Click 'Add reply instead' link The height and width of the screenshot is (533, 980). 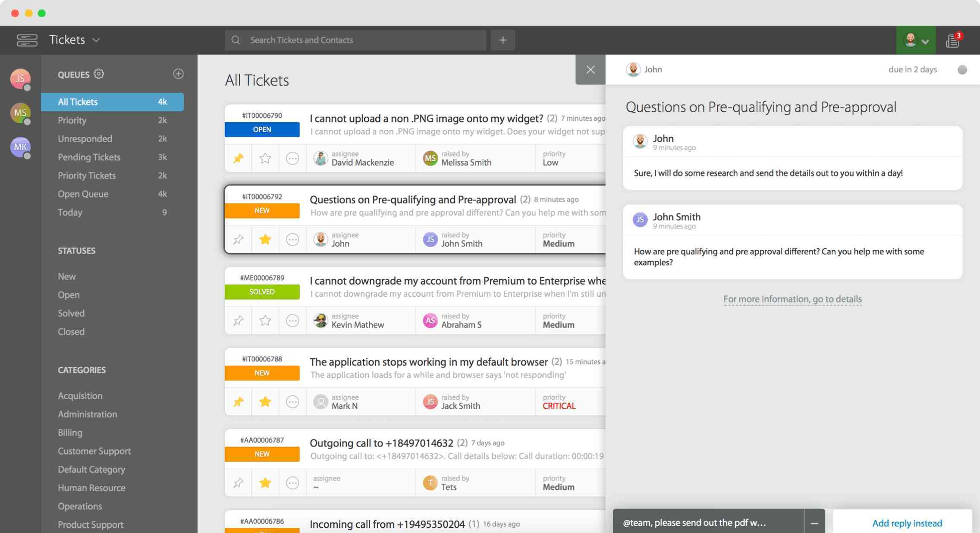pyautogui.click(x=907, y=523)
